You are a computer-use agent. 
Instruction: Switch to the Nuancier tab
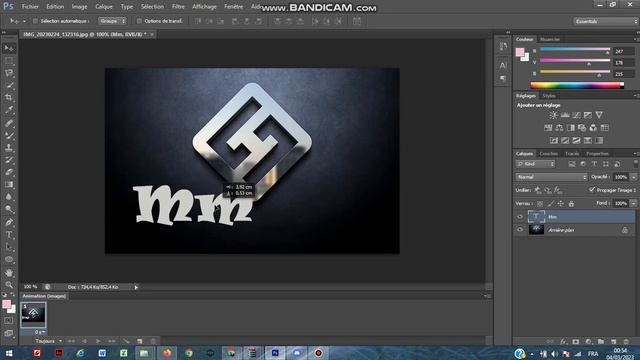(x=550, y=39)
